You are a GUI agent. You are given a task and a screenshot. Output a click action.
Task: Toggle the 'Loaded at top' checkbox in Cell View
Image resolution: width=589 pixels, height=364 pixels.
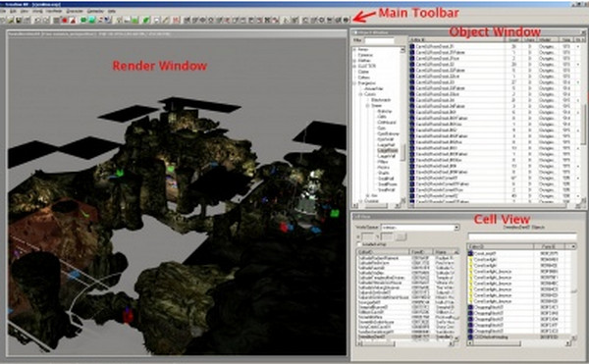pos(358,244)
